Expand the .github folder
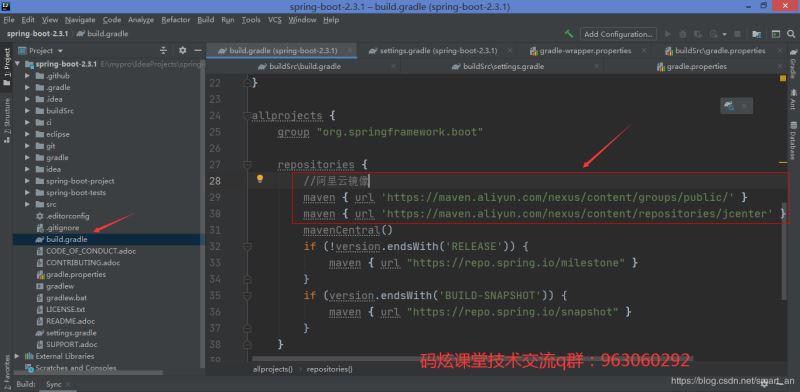 (x=28, y=76)
